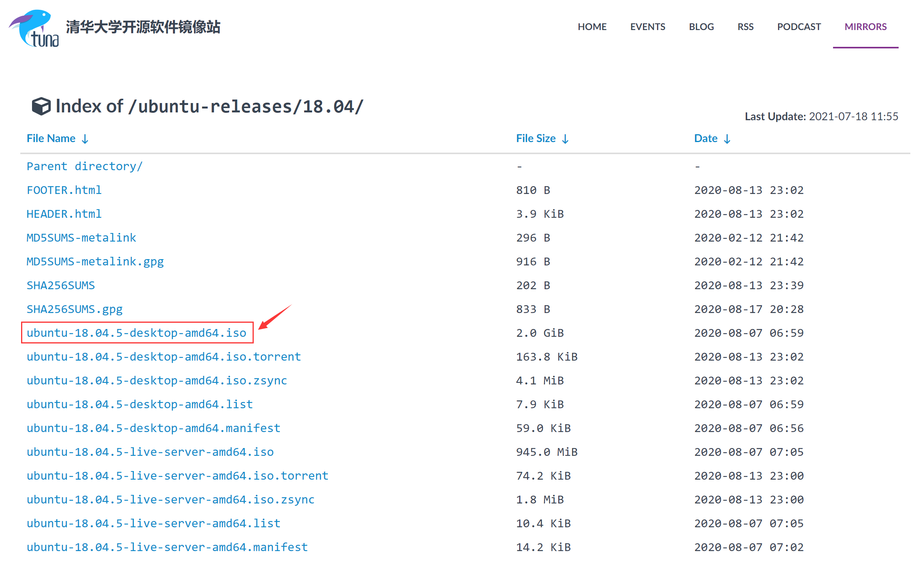Open FOOTER.html
This screenshot has height=562, width=924.
tap(64, 190)
